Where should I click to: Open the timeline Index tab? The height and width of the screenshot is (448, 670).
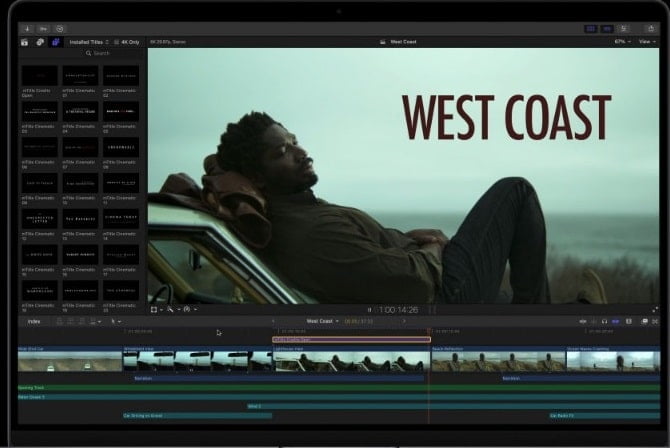pyautogui.click(x=34, y=321)
